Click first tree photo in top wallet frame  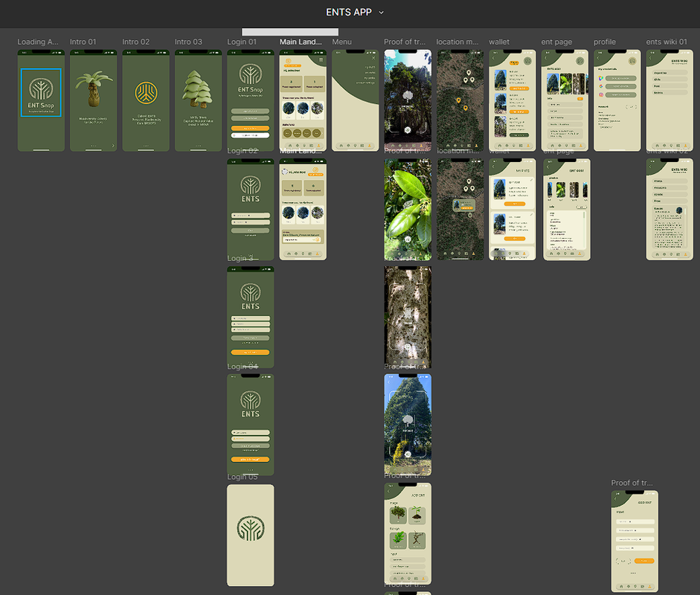pos(500,80)
